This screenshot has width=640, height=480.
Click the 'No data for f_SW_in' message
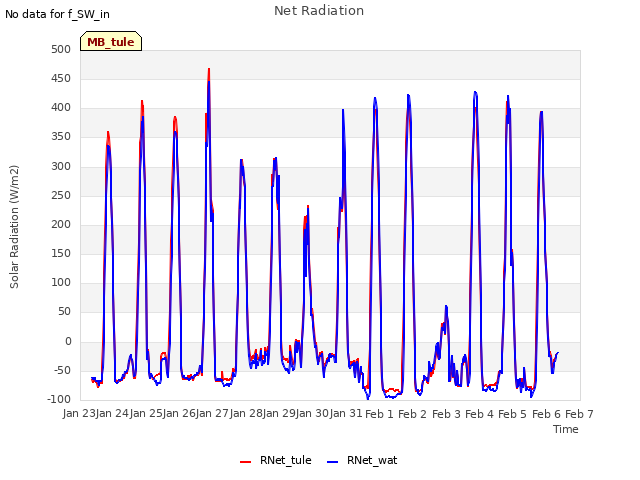click(x=57, y=14)
